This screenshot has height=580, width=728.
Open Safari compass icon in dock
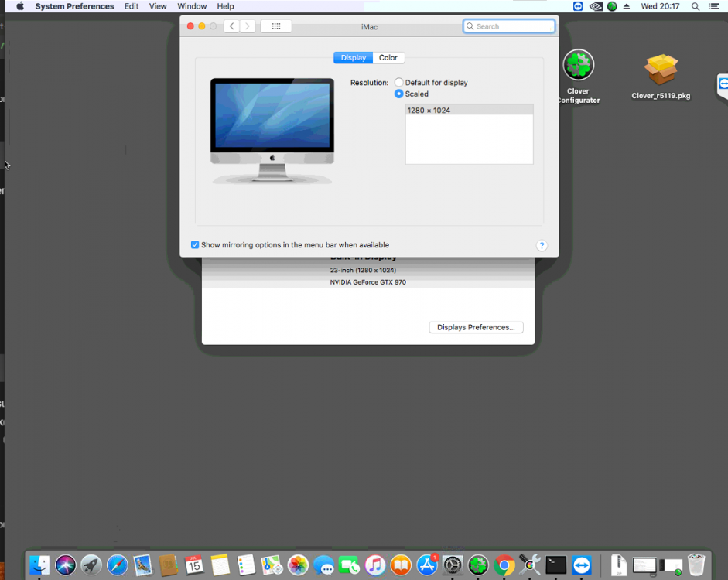click(x=117, y=565)
